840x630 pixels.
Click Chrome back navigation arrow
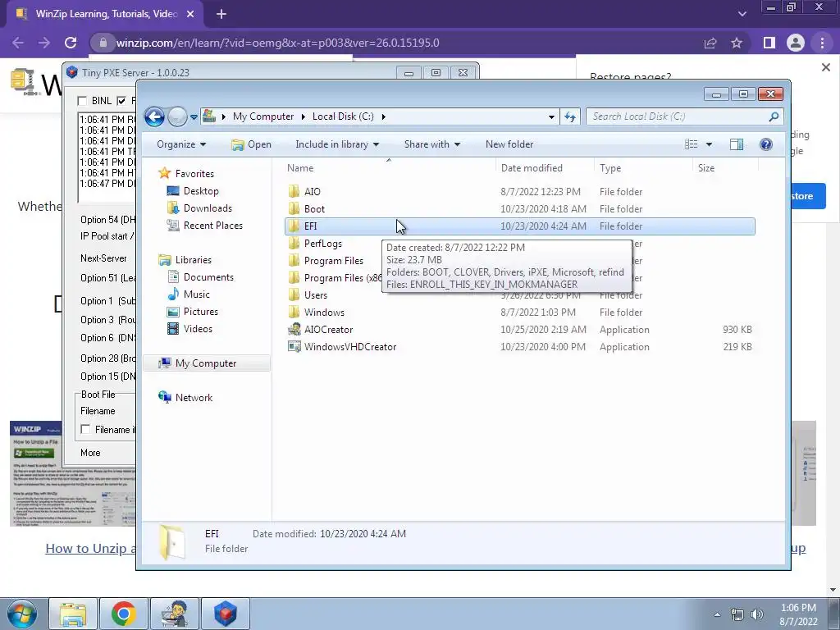tap(18, 43)
